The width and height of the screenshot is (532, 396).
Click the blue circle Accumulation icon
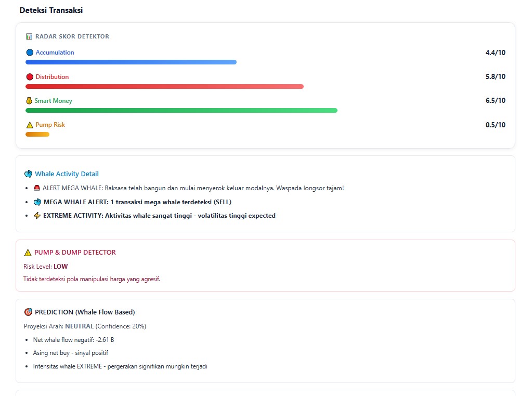click(30, 52)
